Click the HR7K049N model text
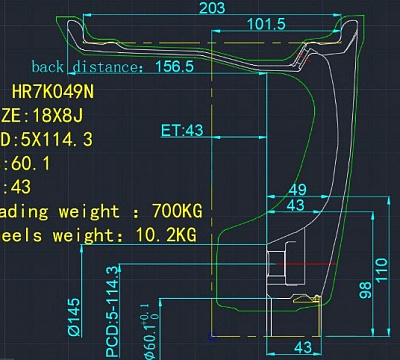Viewport: 400px width, 360px height. 53,92
